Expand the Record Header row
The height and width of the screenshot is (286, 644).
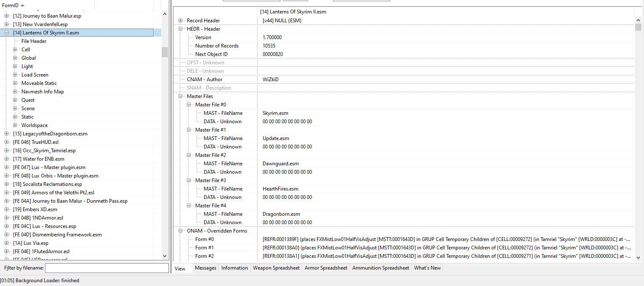(x=180, y=21)
